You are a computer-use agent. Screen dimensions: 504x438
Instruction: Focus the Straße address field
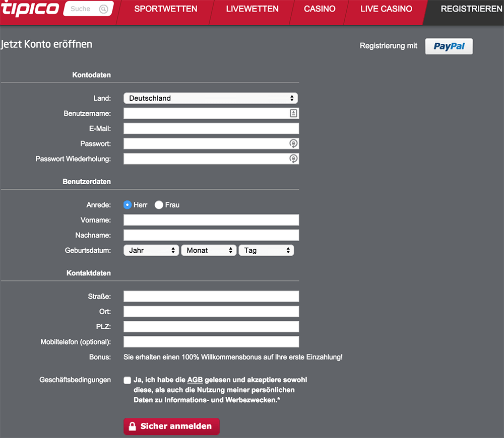pyautogui.click(x=211, y=297)
